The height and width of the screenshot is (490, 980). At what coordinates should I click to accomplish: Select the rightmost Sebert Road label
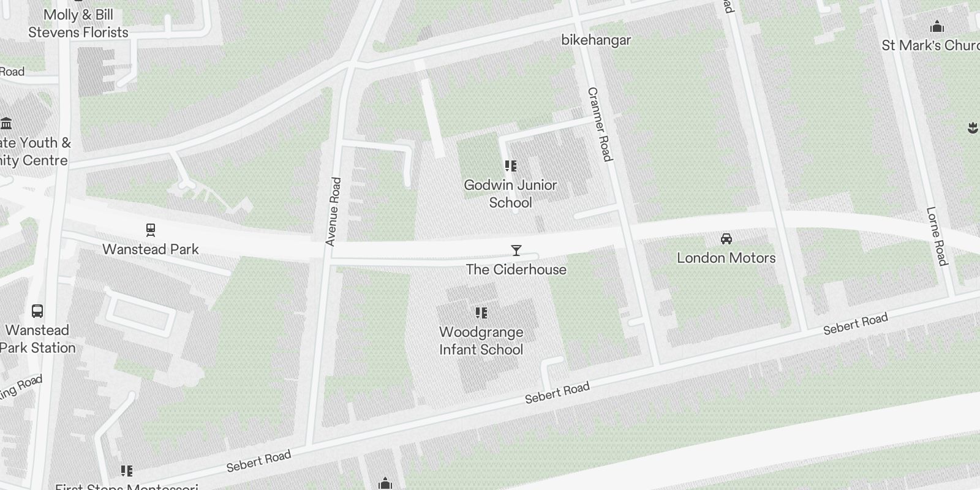click(x=856, y=324)
